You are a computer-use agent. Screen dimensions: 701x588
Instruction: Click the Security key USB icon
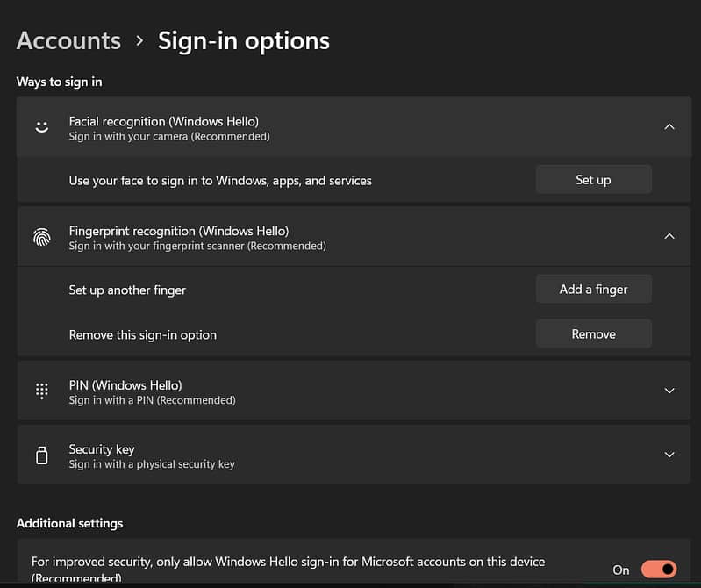(x=41, y=455)
